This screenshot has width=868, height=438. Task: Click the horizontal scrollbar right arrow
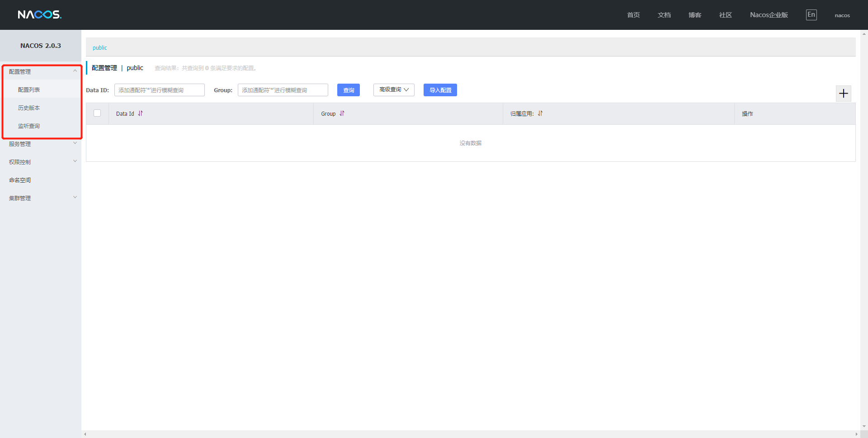[x=857, y=434]
